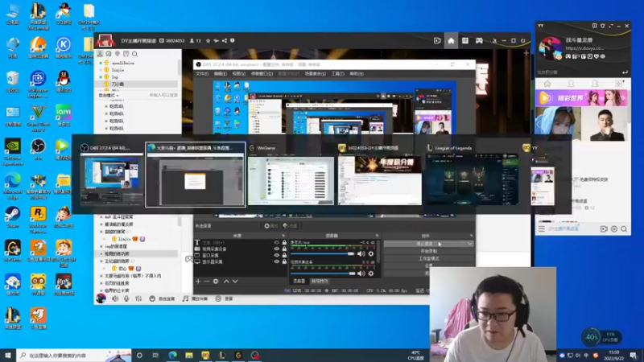Remove source with the minus icon in OBS
This screenshot has width=644, height=362.
207,281
